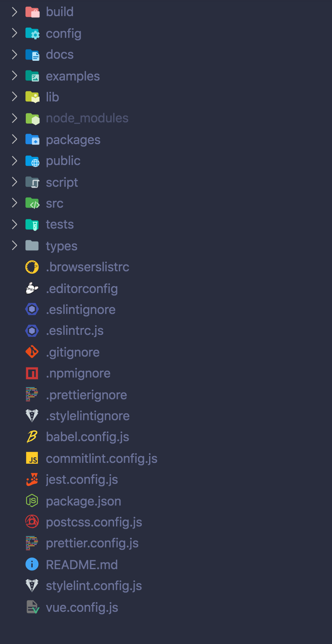Select the packages folder label
Image resolution: width=332 pixels, height=644 pixels.
(73, 140)
